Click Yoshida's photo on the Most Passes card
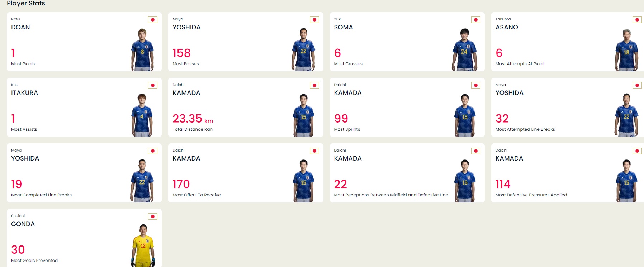This screenshot has width=644, height=267. click(303, 49)
